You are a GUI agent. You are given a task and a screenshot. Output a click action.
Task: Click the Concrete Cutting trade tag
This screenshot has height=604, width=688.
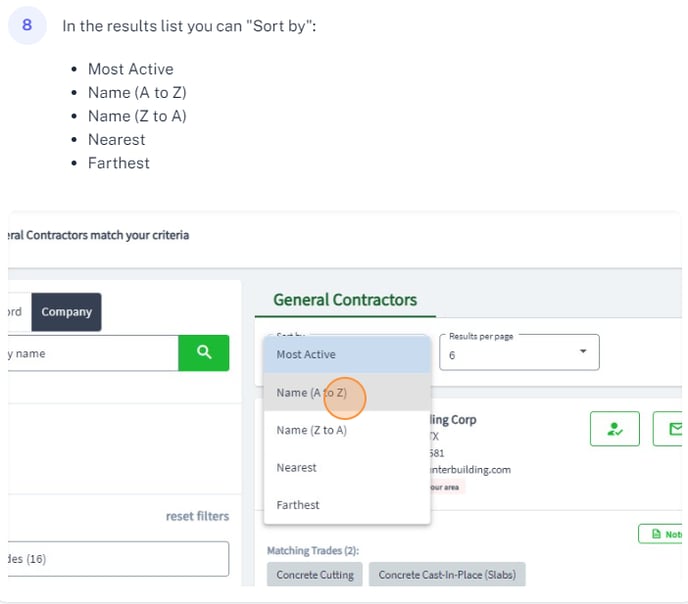click(x=315, y=575)
